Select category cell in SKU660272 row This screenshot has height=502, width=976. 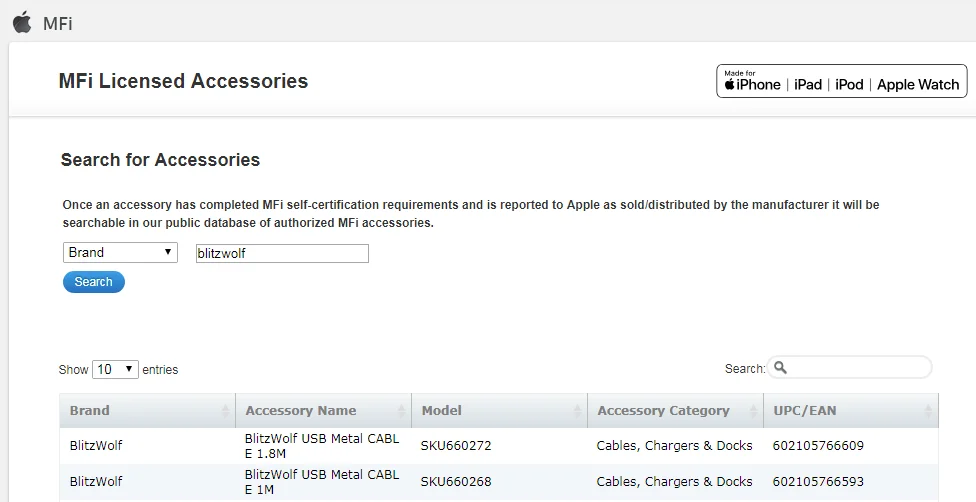(x=675, y=445)
